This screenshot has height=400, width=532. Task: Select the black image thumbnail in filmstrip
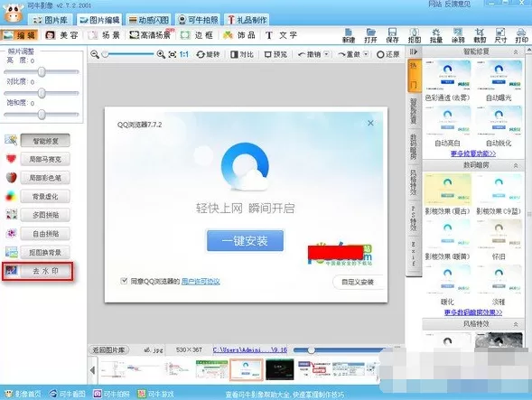280,369
